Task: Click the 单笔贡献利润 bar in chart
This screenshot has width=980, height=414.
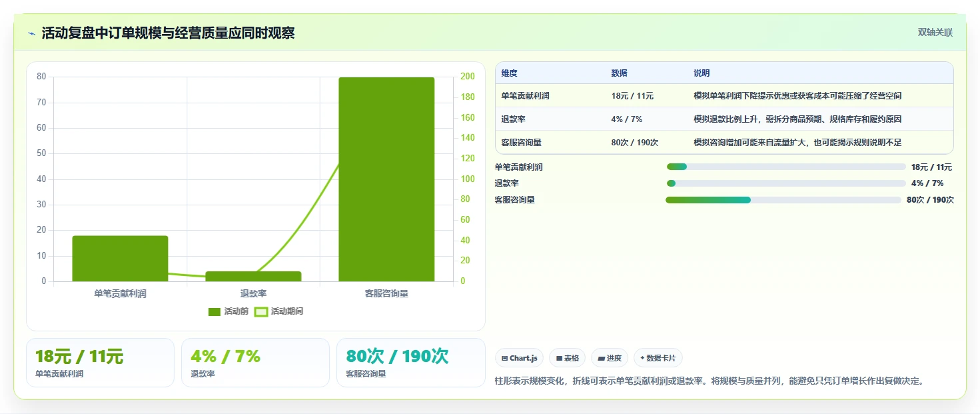Action: point(120,259)
